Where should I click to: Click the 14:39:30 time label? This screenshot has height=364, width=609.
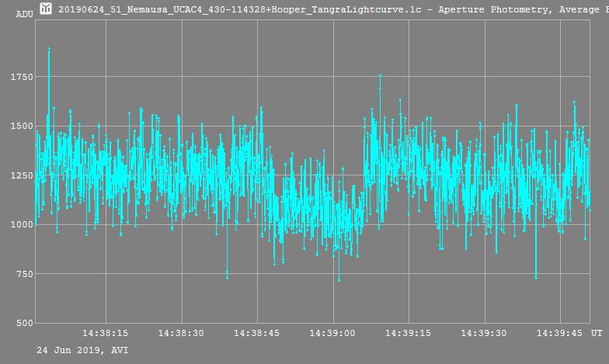pyautogui.click(x=484, y=334)
